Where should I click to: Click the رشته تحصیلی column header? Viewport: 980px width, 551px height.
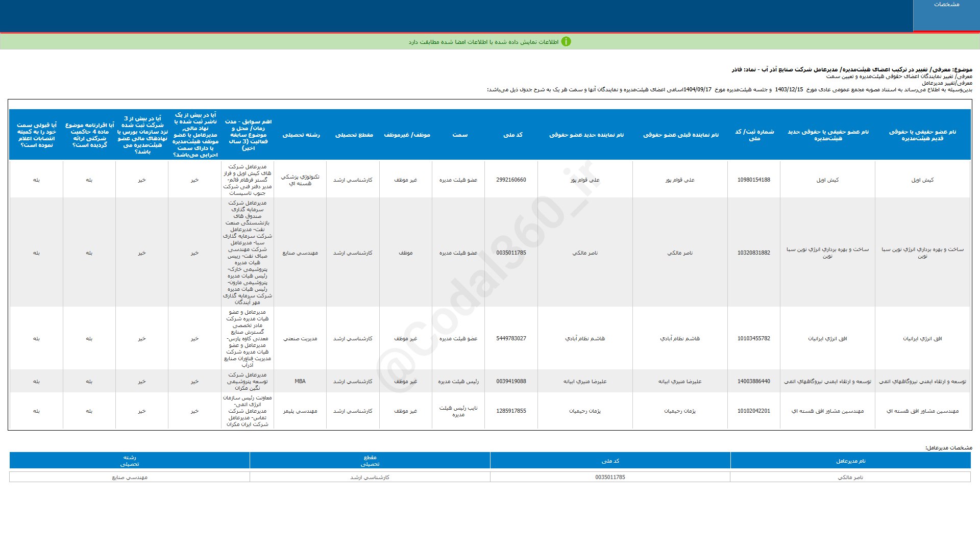click(x=301, y=135)
